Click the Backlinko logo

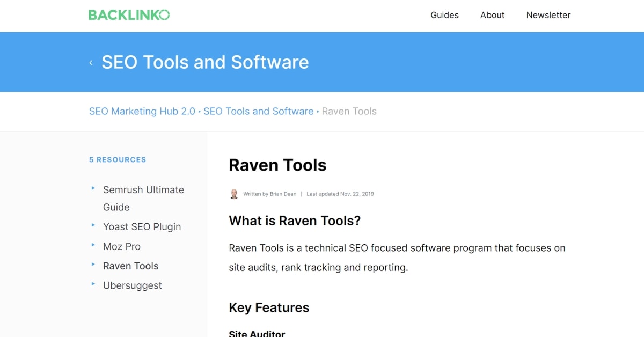tap(129, 15)
